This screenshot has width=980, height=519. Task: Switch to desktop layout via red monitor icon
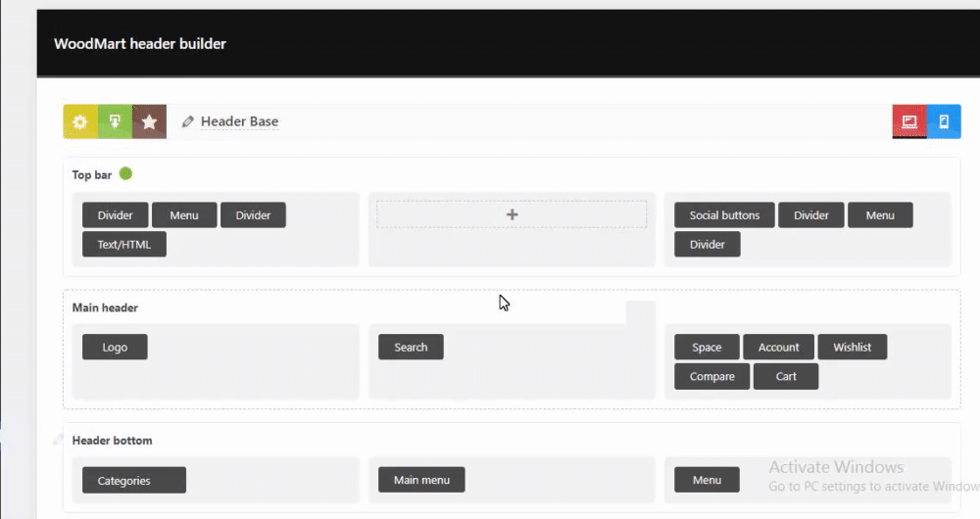(x=909, y=121)
